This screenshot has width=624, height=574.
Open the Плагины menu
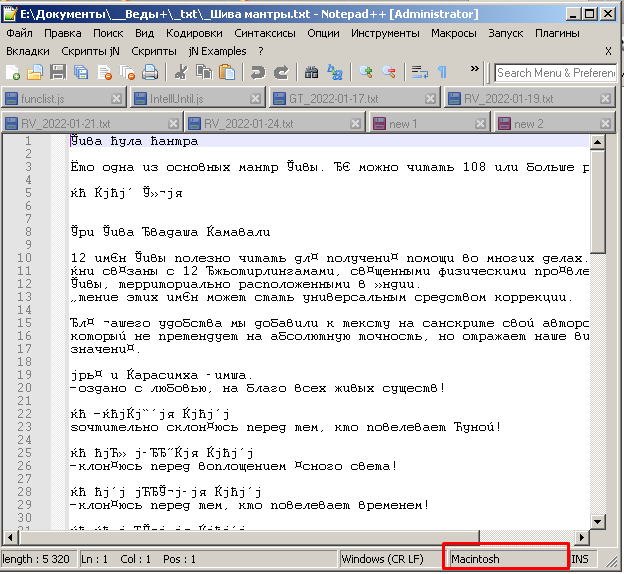coord(557,33)
